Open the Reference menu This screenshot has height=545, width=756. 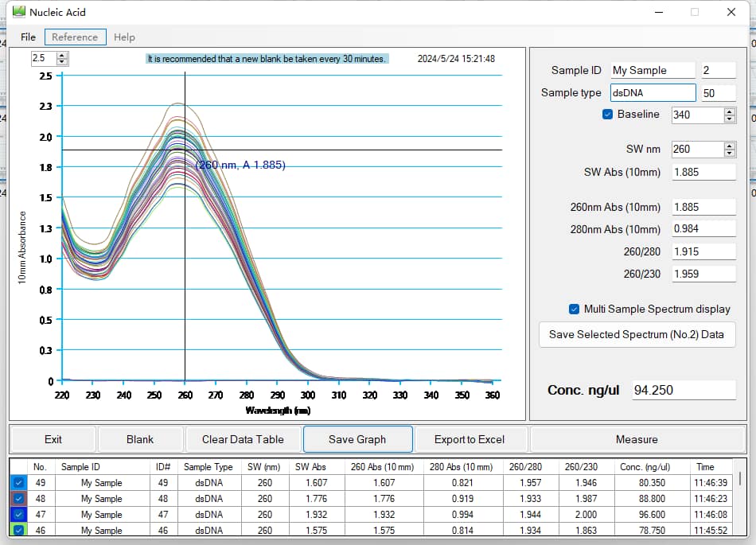75,37
